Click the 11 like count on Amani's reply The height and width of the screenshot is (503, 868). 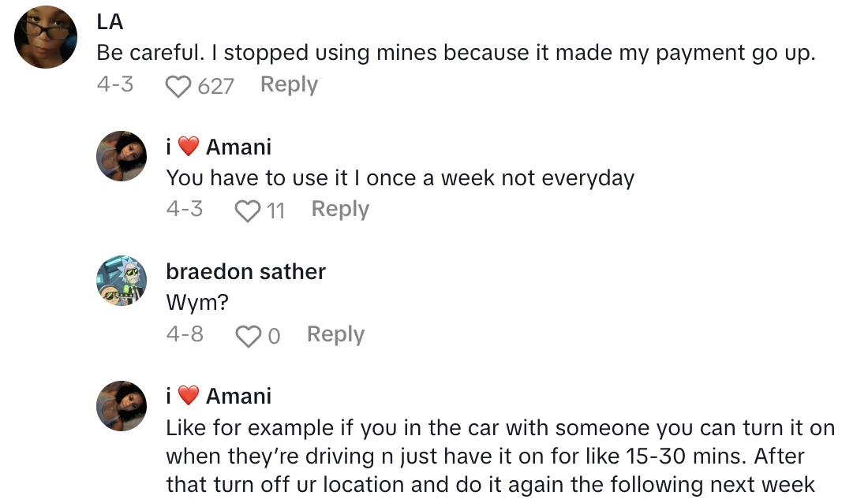(275, 210)
